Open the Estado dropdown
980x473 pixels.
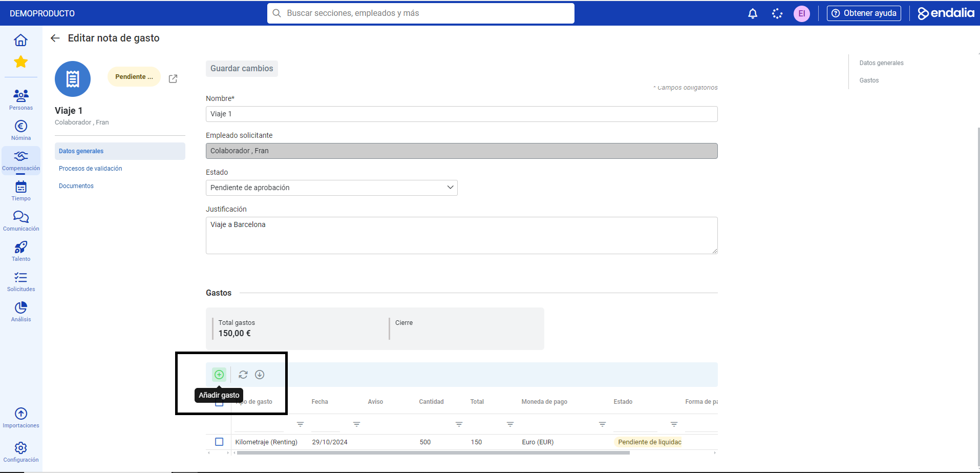click(x=331, y=188)
